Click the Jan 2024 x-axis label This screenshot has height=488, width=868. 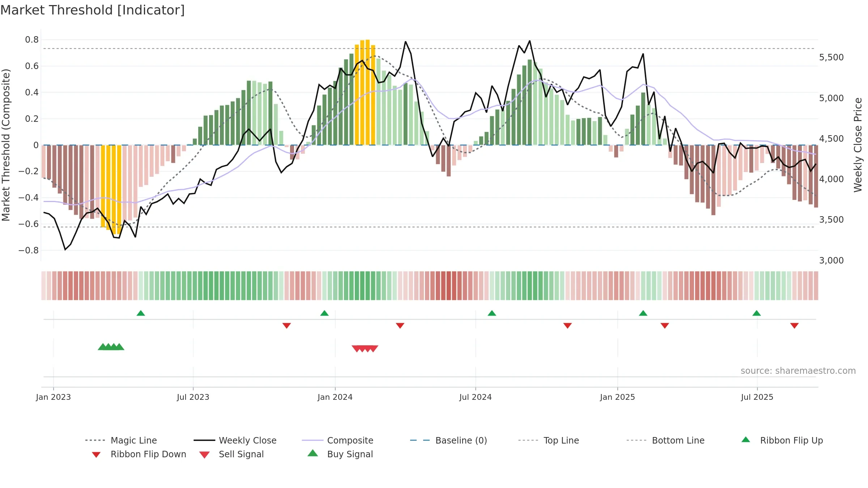point(335,397)
